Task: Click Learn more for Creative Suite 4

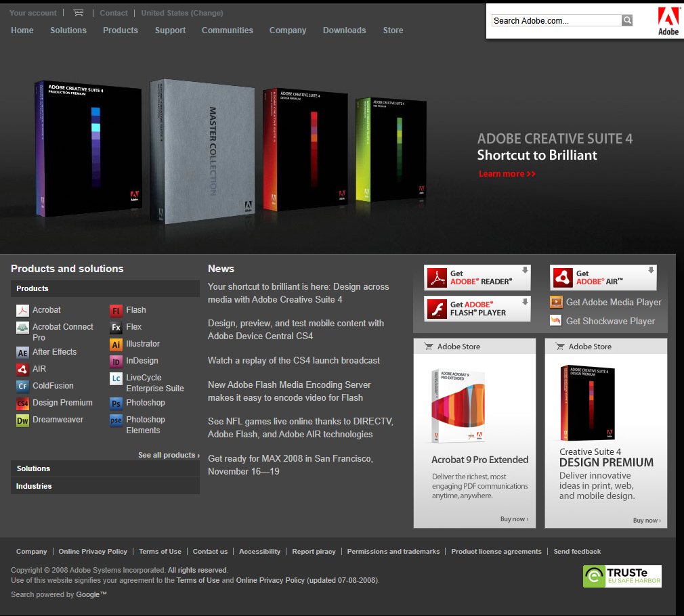Action: (507, 174)
